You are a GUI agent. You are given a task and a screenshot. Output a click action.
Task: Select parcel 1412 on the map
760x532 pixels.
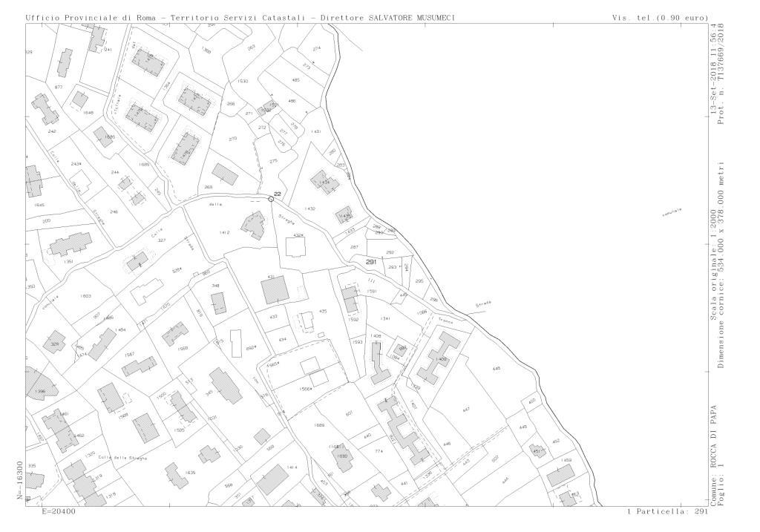coord(225,233)
